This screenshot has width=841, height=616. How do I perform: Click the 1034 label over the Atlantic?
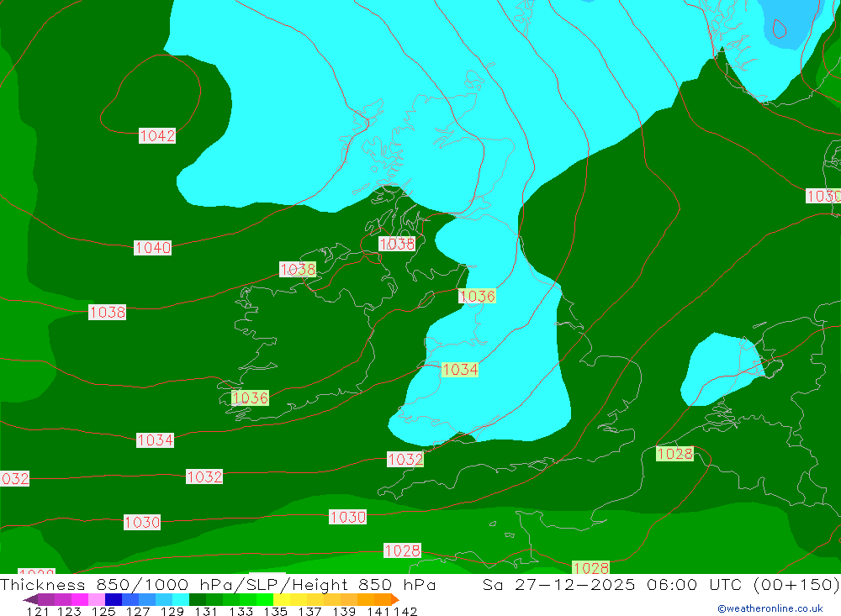[155, 440]
